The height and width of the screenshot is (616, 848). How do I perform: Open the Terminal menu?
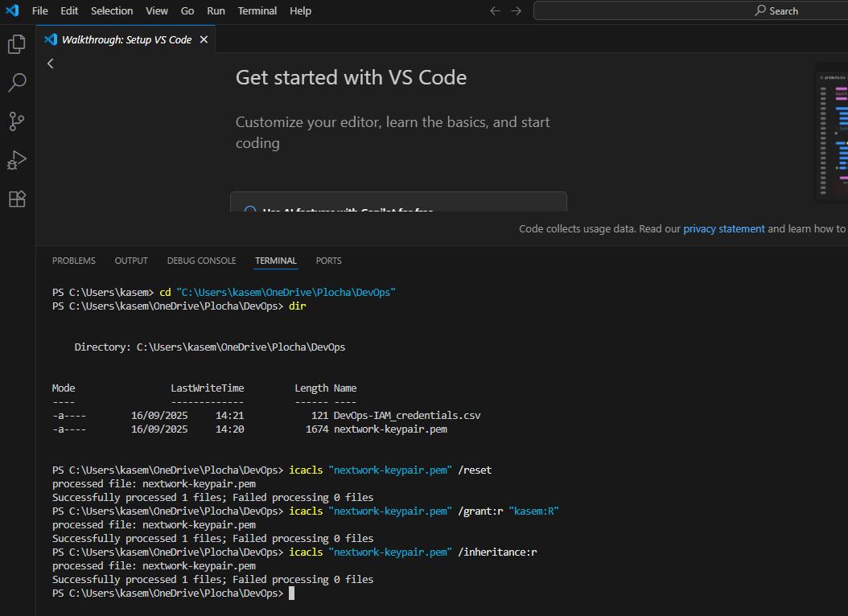(x=257, y=10)
